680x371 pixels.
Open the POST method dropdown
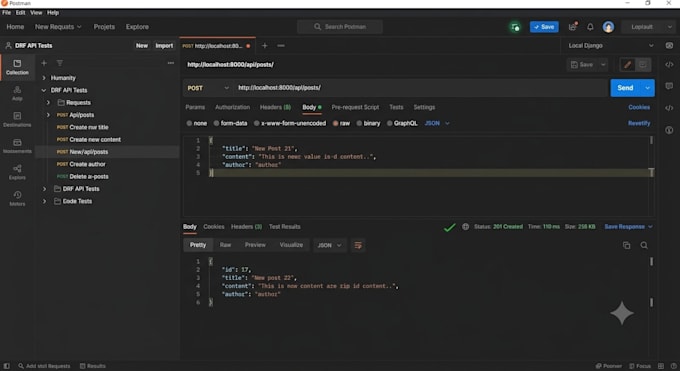(208, 88)
